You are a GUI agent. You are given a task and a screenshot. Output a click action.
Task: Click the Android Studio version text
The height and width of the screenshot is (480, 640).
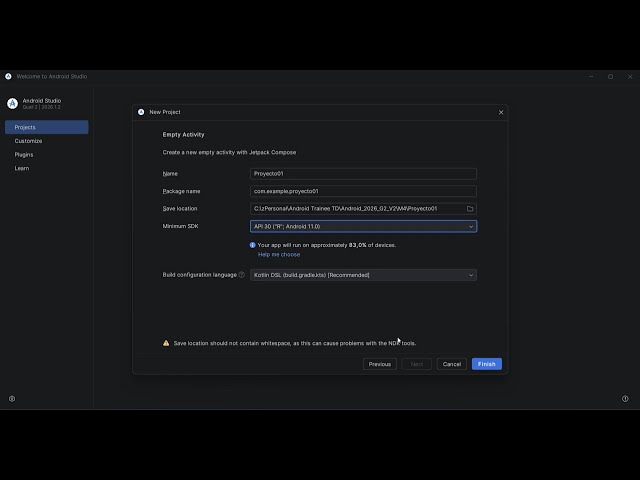(x=41, y=107)
